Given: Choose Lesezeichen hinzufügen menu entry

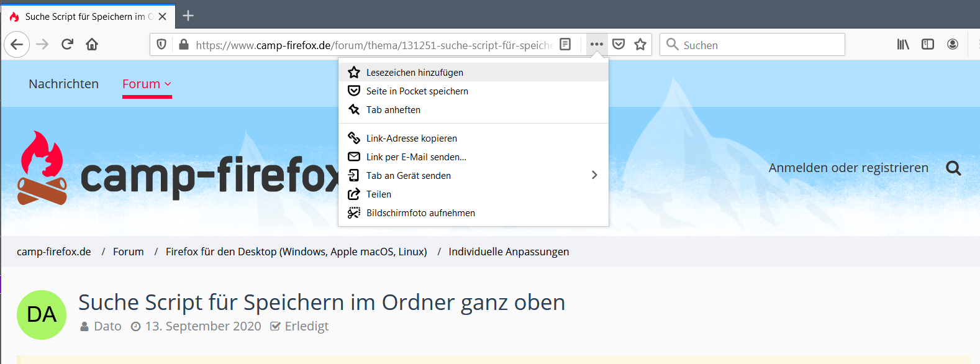Looking at the screenshot, I should 473,72.
